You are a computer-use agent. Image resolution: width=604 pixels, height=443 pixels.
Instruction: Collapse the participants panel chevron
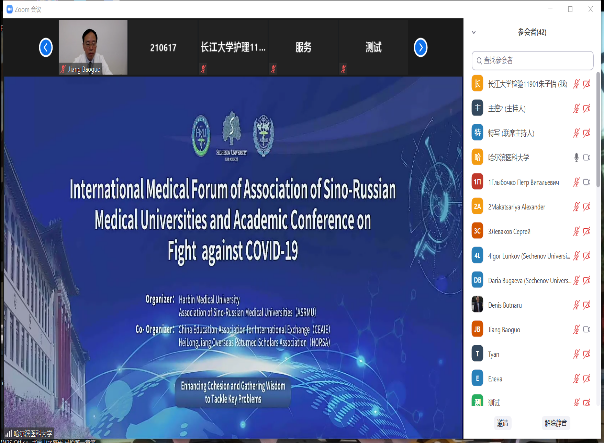474,33
